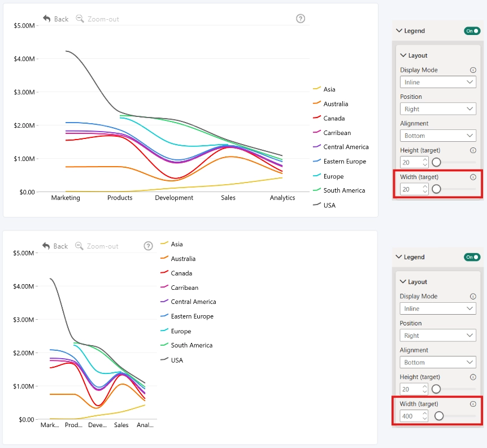Click the Height (target) value field in the bottom panel
This screenshot has width=487, height=448.
point(414,389)
